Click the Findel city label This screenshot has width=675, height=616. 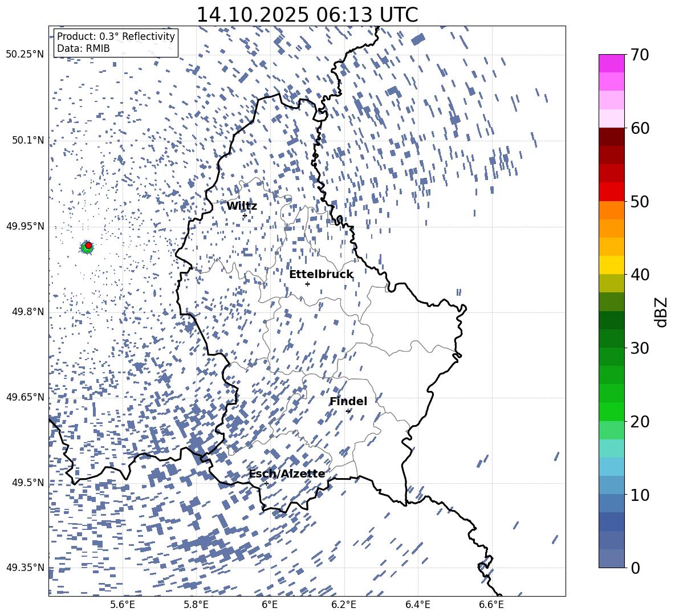[x=348, y=401]
